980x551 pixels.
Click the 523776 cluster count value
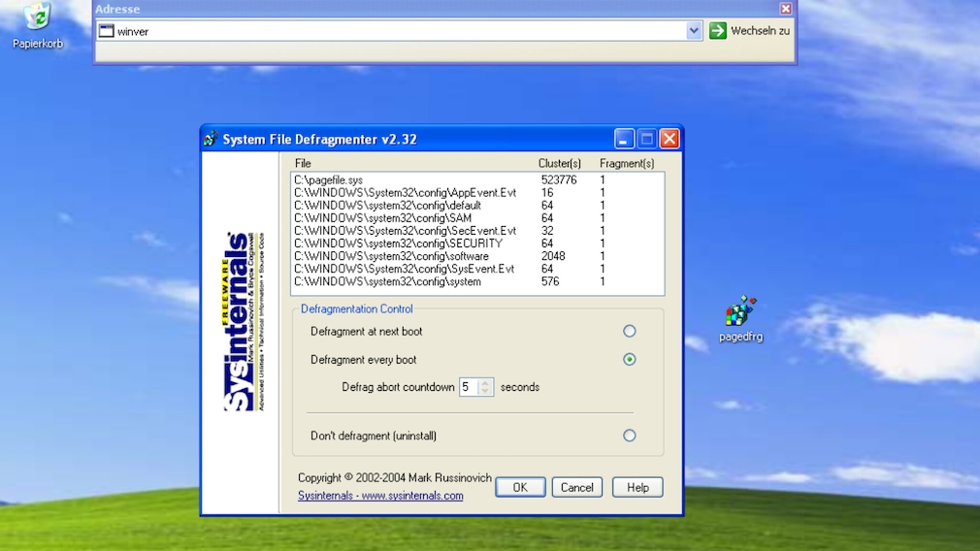[x=559, y=179]
